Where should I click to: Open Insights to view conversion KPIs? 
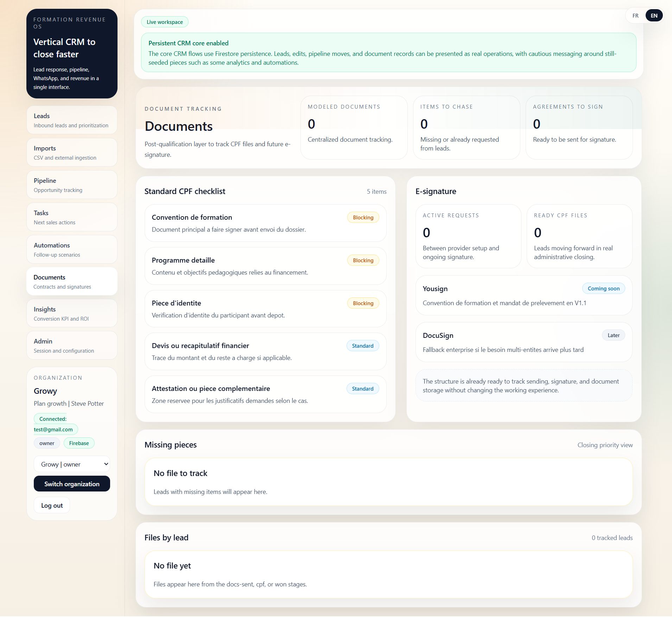(72, 313)
